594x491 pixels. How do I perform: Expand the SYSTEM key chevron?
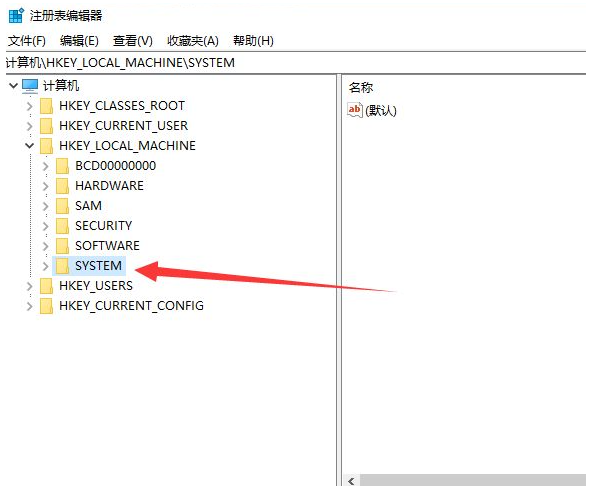45,266
